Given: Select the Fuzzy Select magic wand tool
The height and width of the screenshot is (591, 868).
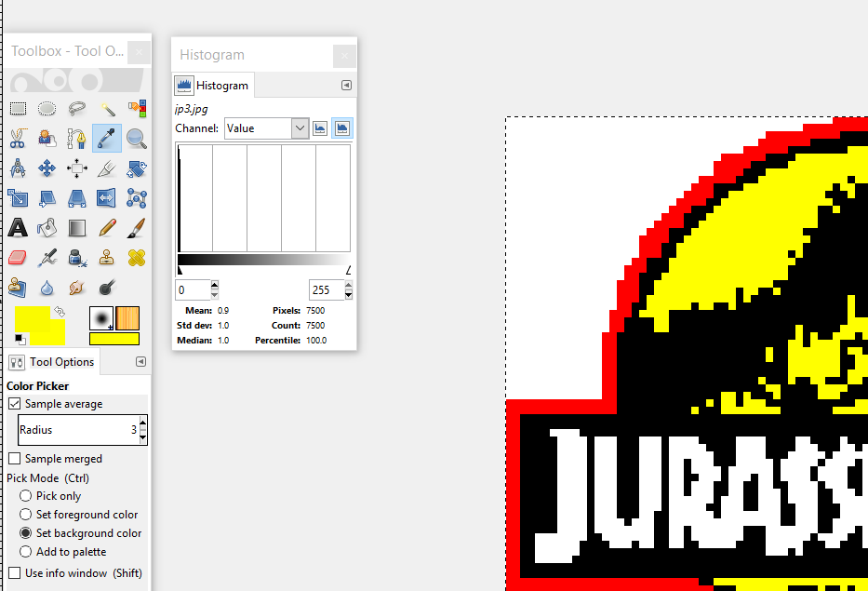Looking at the screenshot, I should tap(107, 108).
